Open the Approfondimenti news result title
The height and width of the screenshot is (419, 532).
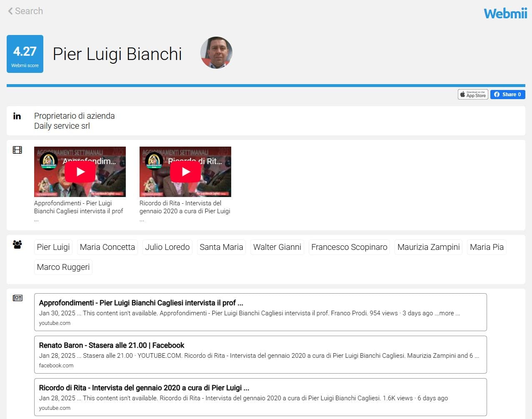141,303
